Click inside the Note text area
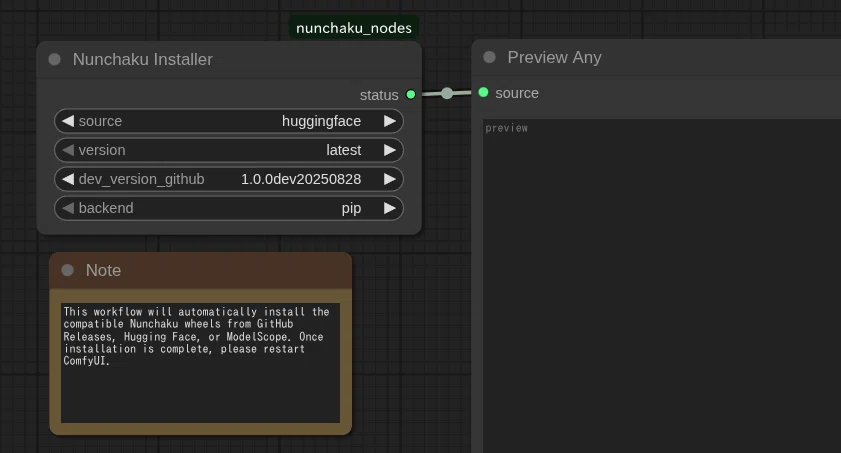841x453 pixels. 200,363
